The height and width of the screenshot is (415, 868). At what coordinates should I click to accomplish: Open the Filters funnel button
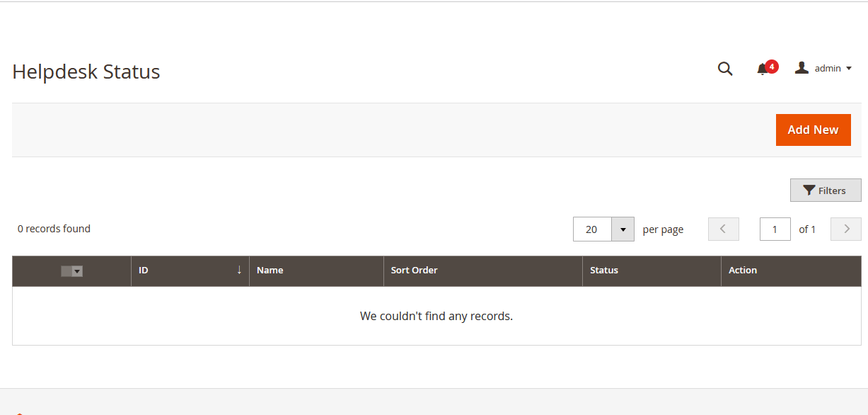pos(826,191)
